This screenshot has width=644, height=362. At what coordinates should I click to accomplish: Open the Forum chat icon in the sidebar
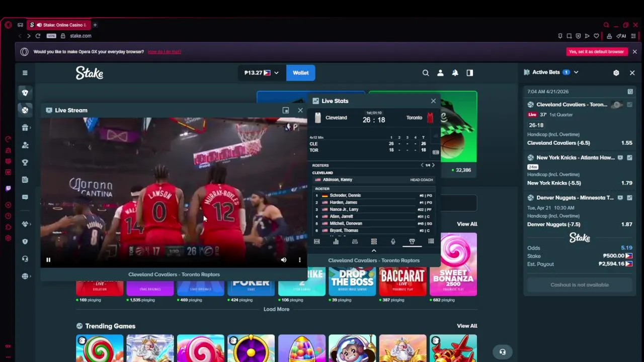coord(25,197)
